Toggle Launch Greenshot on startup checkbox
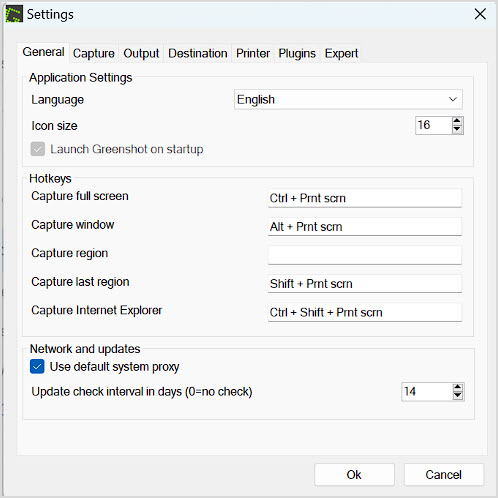The width and height of the screenshot is (498, 498). [x=38, y=149]
